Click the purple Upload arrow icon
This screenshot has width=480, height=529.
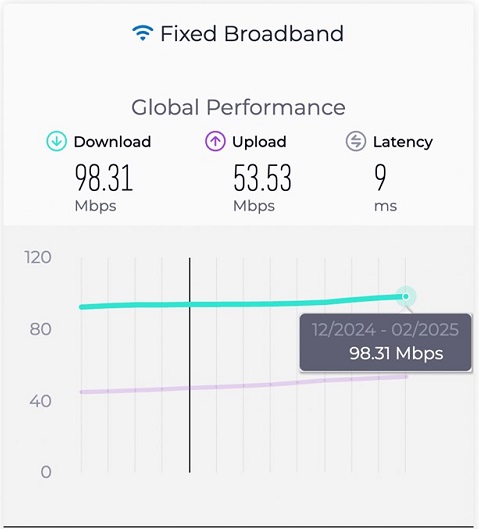coord(215,141)
